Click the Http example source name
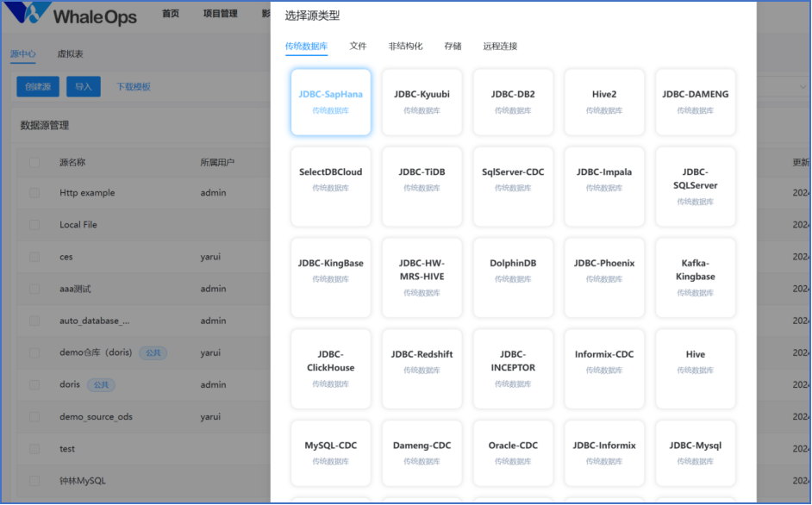The width and height of the screenshot is (812, 505). tap(87, 193)
